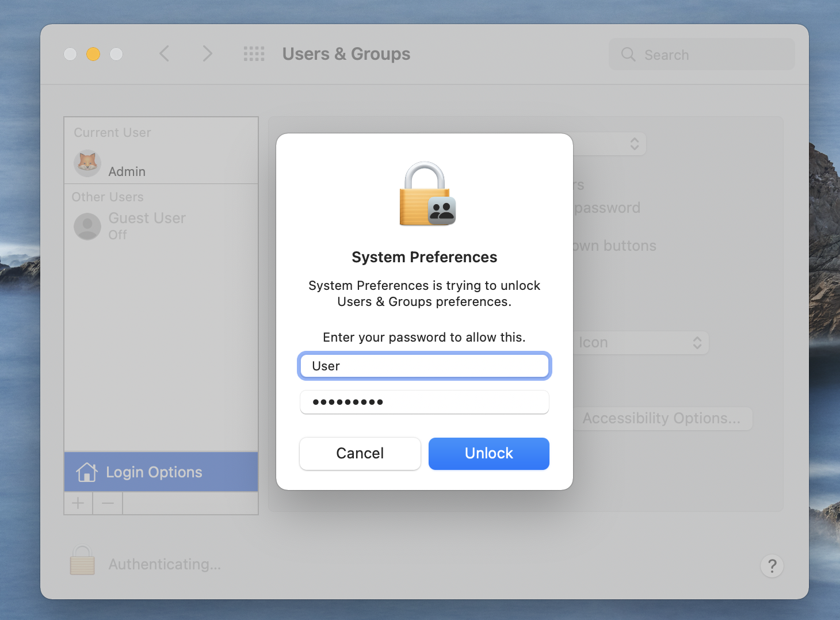Click the padlock icon in the dialog

427,194
